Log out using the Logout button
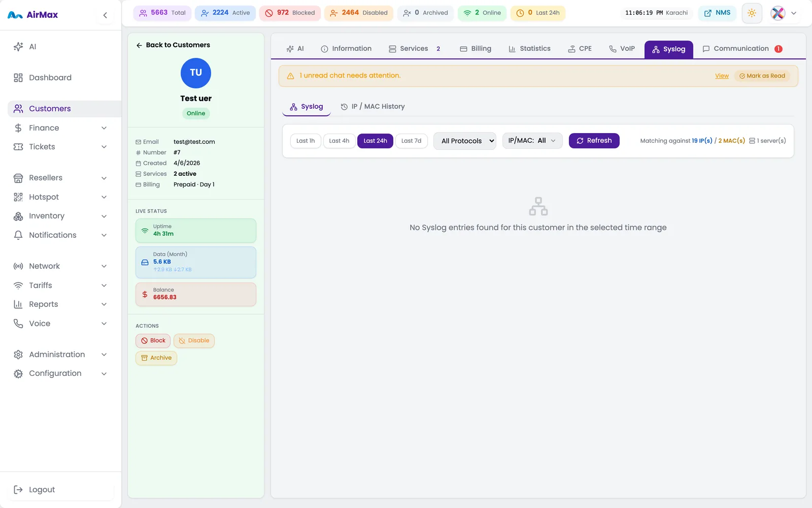The height and width of the screenshot is (508, 812). 60,490
